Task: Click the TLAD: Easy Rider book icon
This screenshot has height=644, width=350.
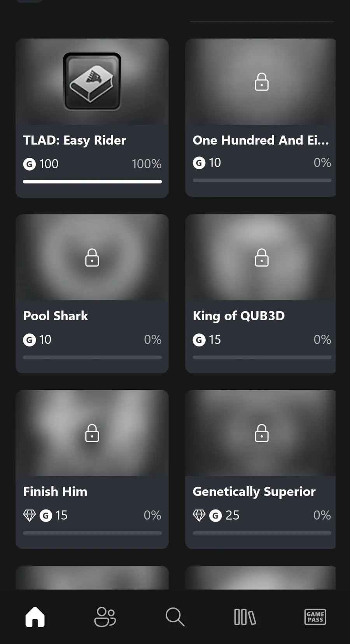Action: 92,82
